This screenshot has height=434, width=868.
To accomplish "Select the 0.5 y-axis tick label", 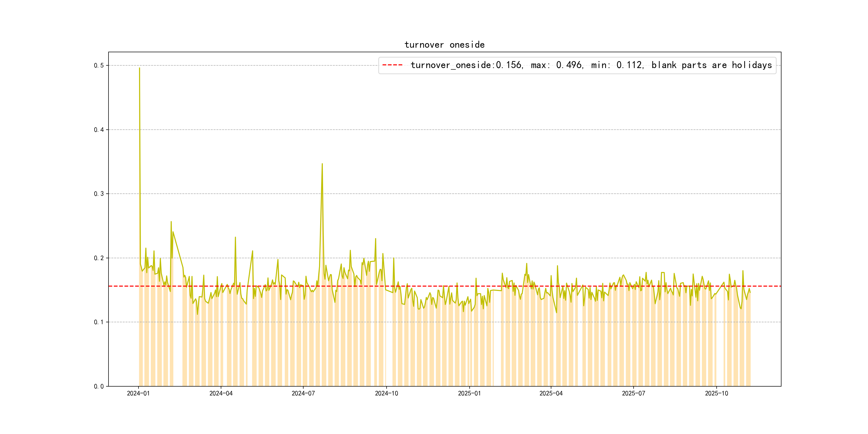I will tap(99, 65).
